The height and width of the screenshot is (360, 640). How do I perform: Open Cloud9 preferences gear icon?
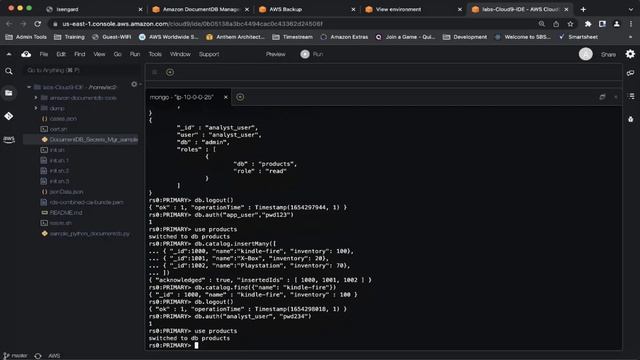630,54
